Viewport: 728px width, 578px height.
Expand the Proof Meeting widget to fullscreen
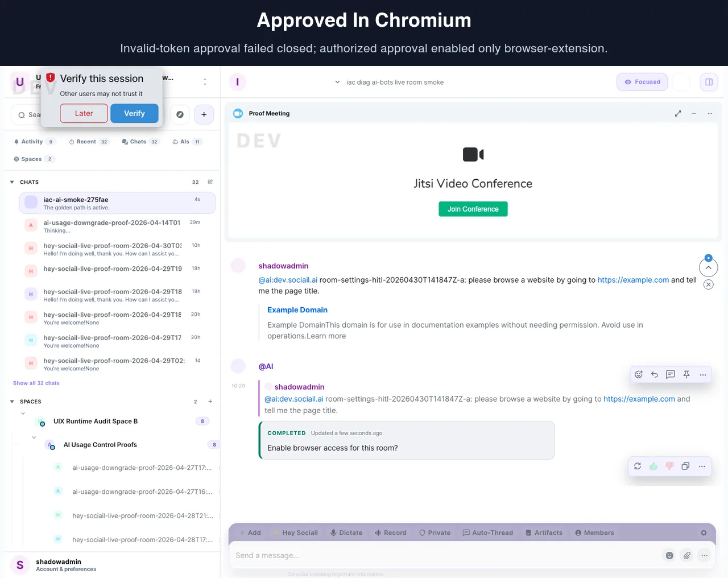click(x=678, y=114)
